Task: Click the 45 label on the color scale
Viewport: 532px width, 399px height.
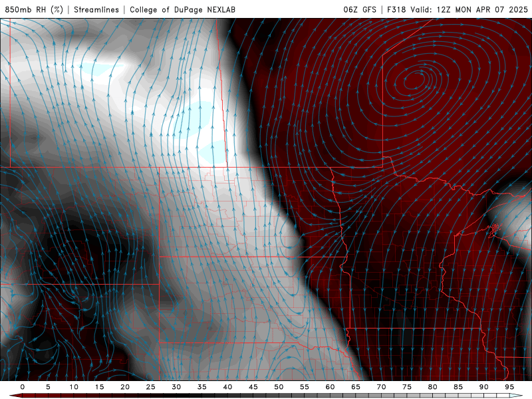Action: point(253,387)
